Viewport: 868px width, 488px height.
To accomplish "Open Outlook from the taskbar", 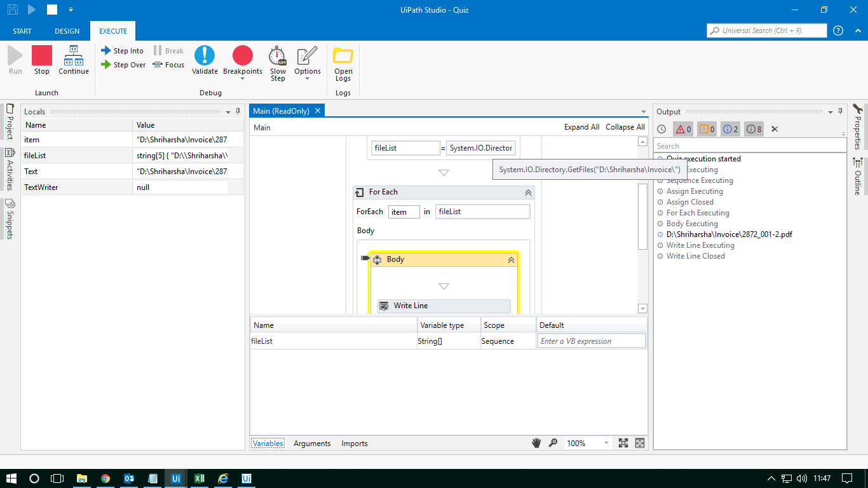I will coord(128,478).
